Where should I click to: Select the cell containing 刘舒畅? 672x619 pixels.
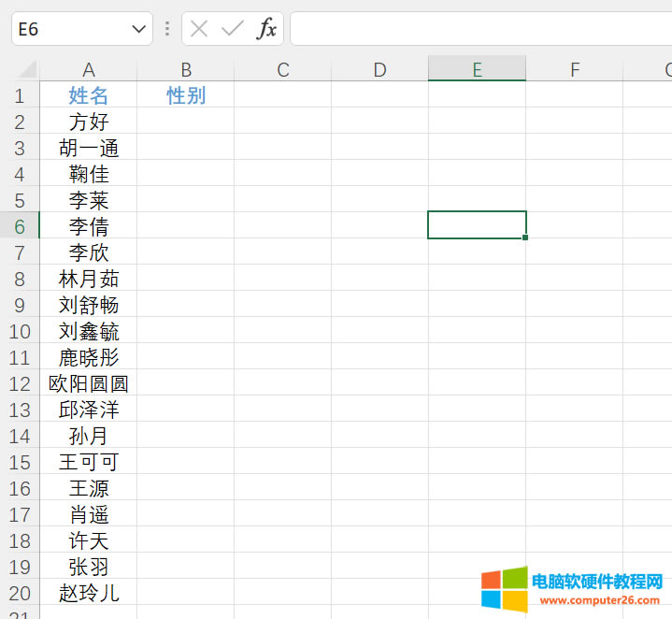point(89,305)
